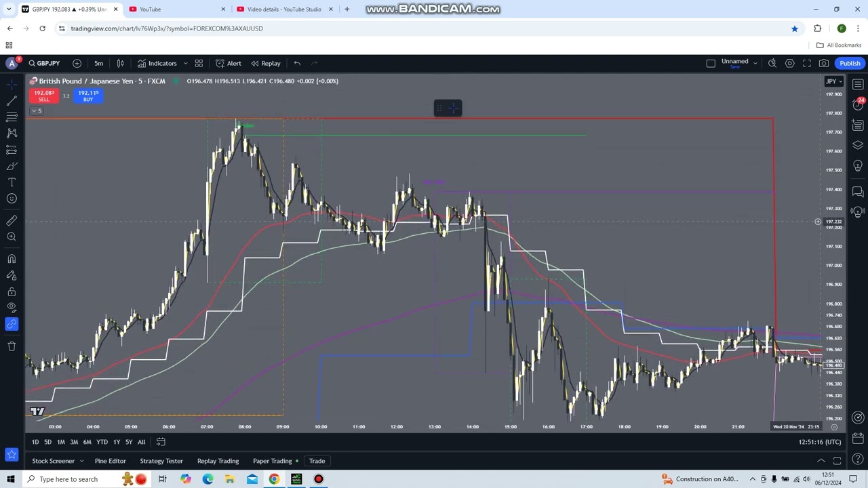Select the brush drawing tool

12,166
